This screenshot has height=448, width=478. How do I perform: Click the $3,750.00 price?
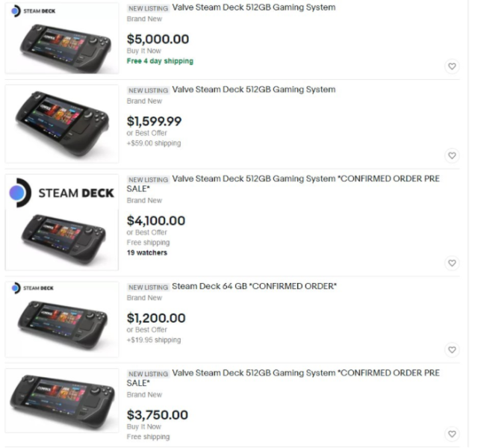pos(158,415)
